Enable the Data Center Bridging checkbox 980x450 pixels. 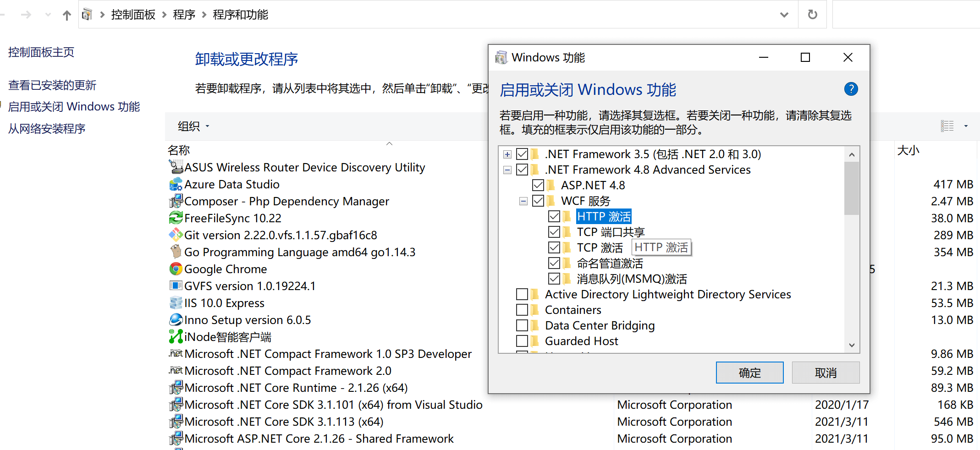(522, 325)
